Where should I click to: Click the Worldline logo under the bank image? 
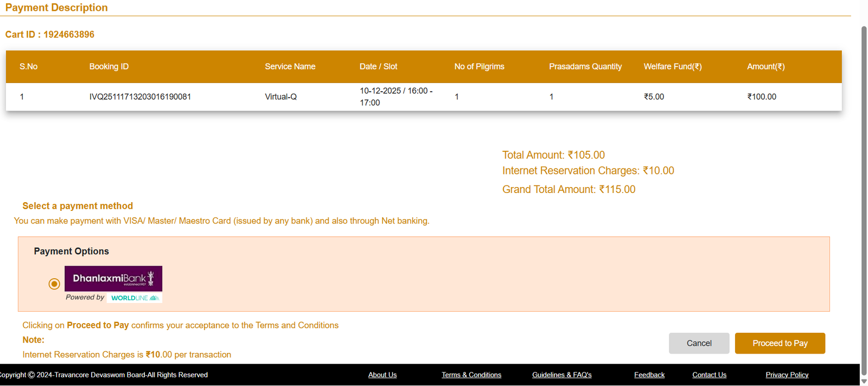point(135,298)
